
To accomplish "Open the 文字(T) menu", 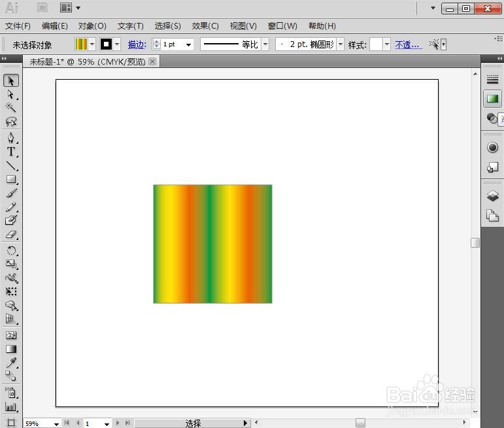I will [x=131, y=26].
